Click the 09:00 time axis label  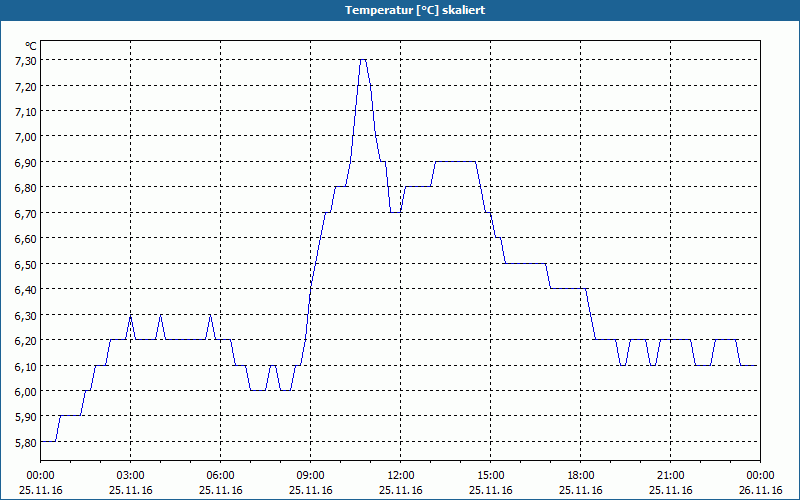(311, 476)
